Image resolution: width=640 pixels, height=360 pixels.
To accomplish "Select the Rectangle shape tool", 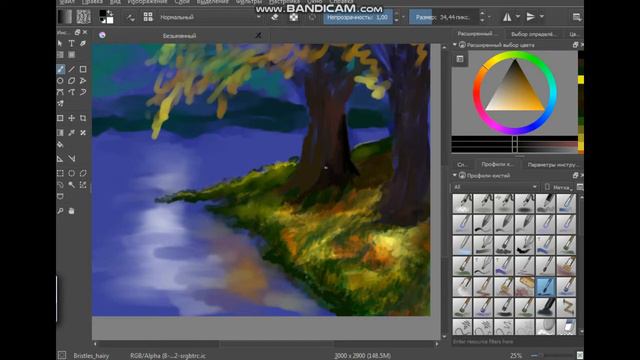I will tap(83, 69).
